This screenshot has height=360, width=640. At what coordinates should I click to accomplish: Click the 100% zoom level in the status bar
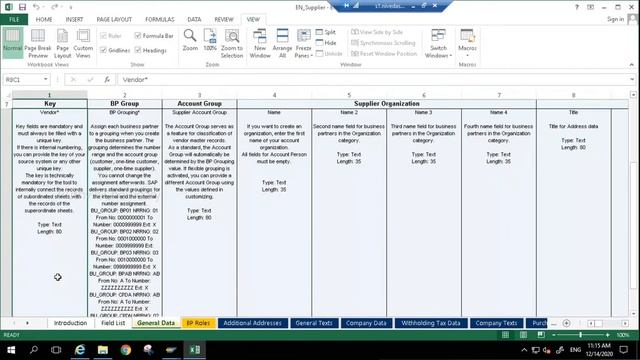(x=623, y=335)
